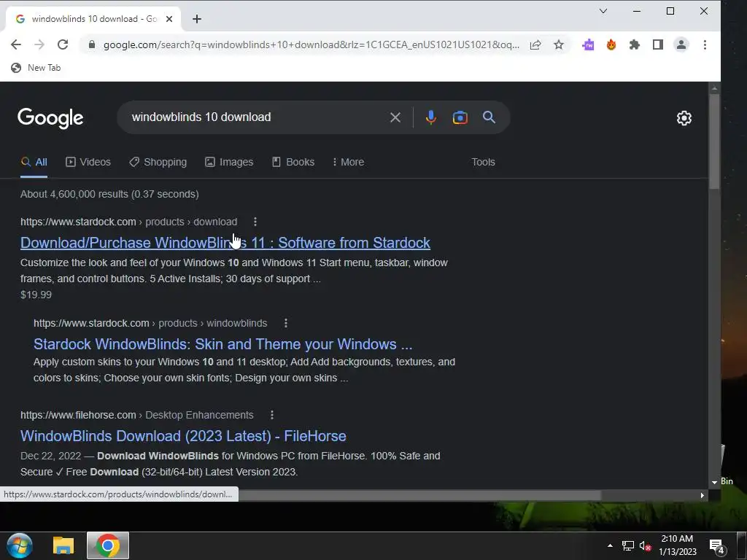747x560 pixels.
Task: Show hidden system tray icons
Action: (x=610, y=545)
